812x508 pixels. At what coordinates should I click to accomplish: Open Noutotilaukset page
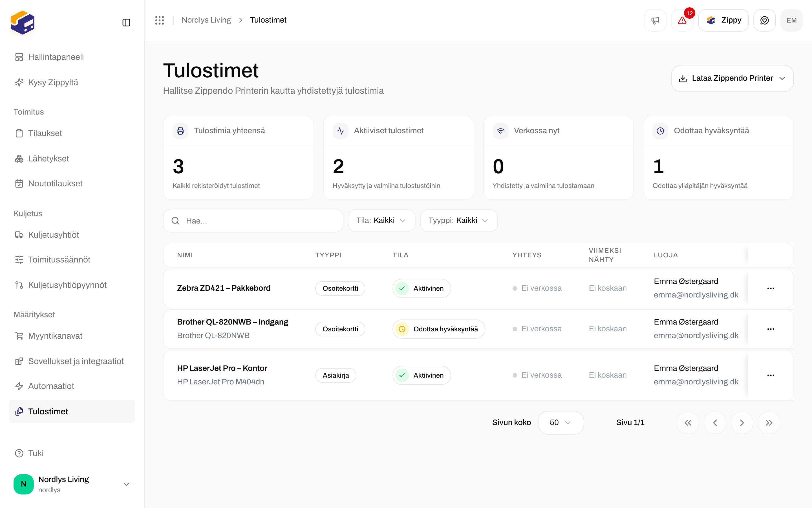(72, 183)
